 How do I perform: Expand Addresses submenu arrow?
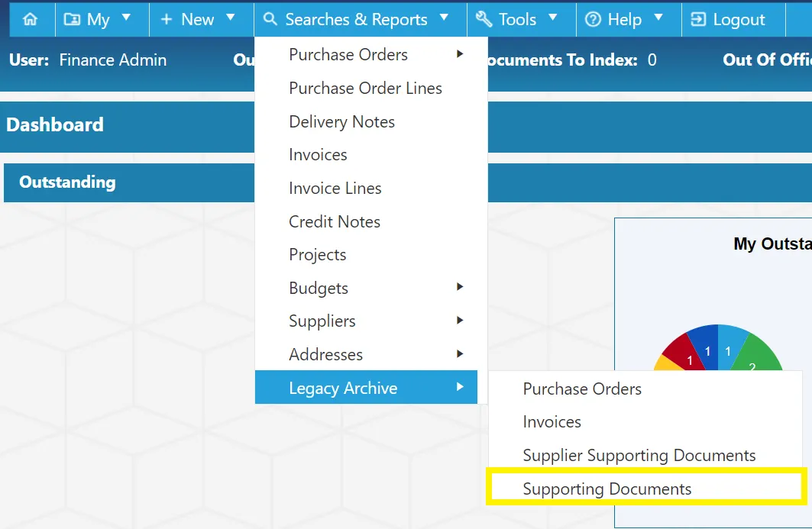coord(459,353)
